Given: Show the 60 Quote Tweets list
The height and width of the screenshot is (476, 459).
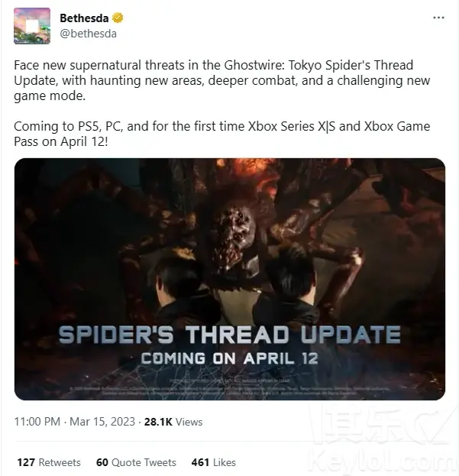Looking at the screenshot, I should pyautogui.click(x=136, y=462).
